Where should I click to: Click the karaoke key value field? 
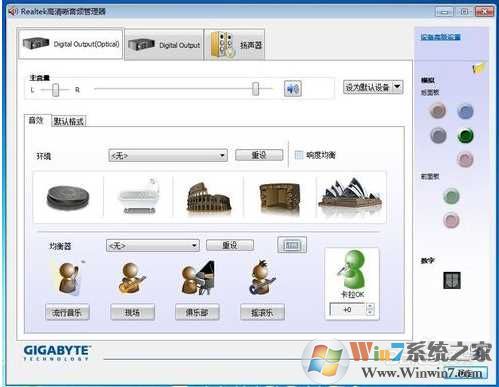coord(348,309)
